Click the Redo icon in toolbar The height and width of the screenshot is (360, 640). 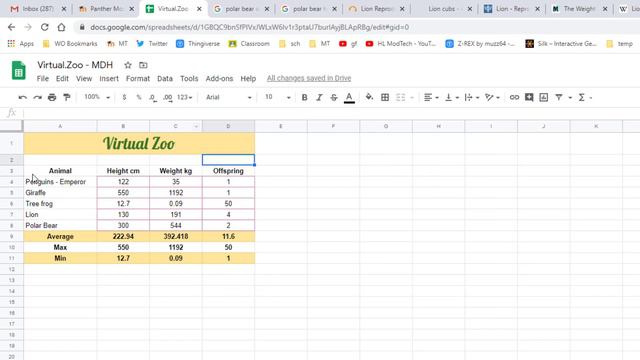pyautogui.click(x=38, y=97)
